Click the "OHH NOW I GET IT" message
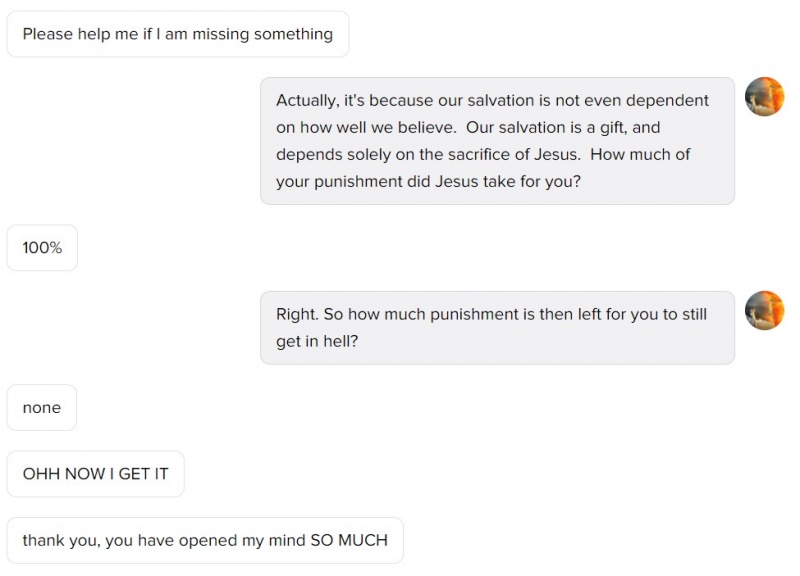Image resolution: width=800 pixels, height=576 pixels. pos(96,474)
